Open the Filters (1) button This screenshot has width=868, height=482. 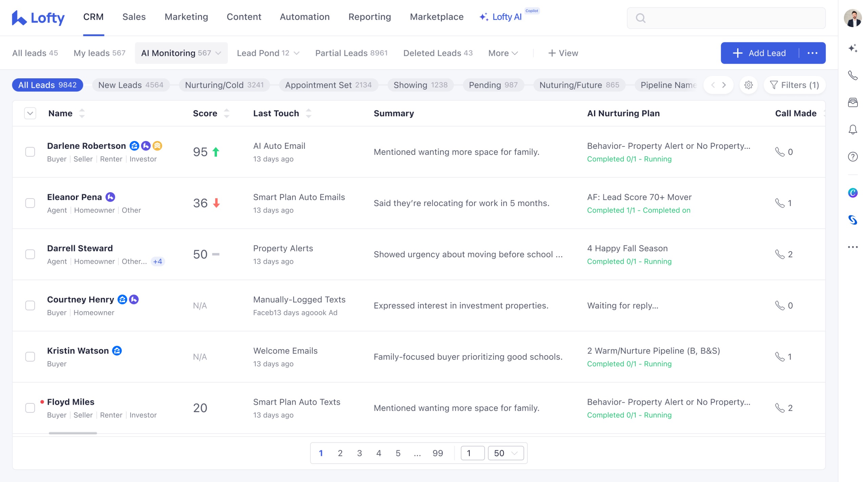tap(794, 85)
